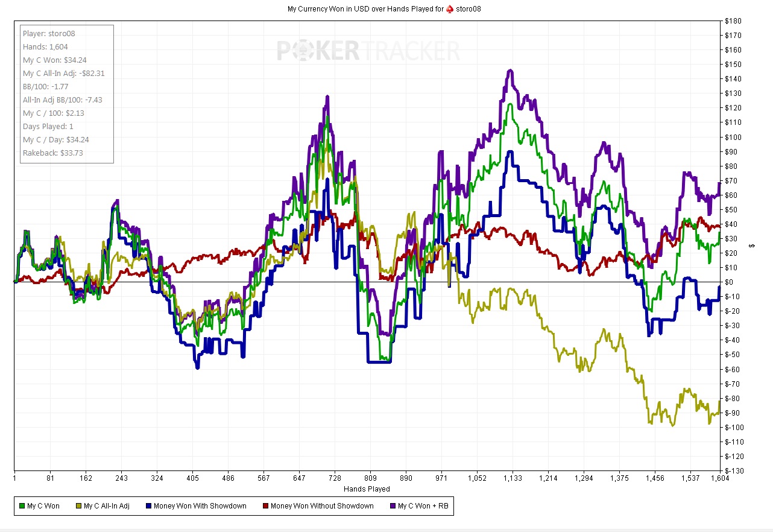Click the 809 tick label on x-axis
Screen dimensions: 773x532
point(370,479)
